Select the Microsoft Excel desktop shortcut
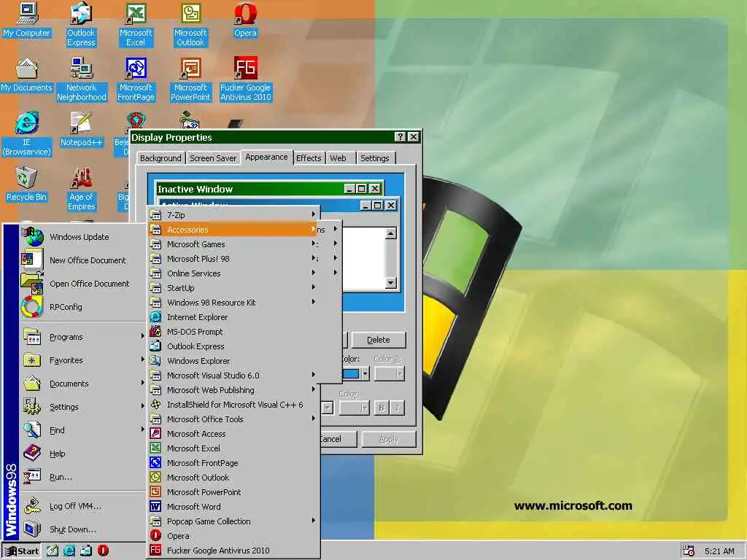This screenshot has height=560, width=747. [x=136, y=24]
